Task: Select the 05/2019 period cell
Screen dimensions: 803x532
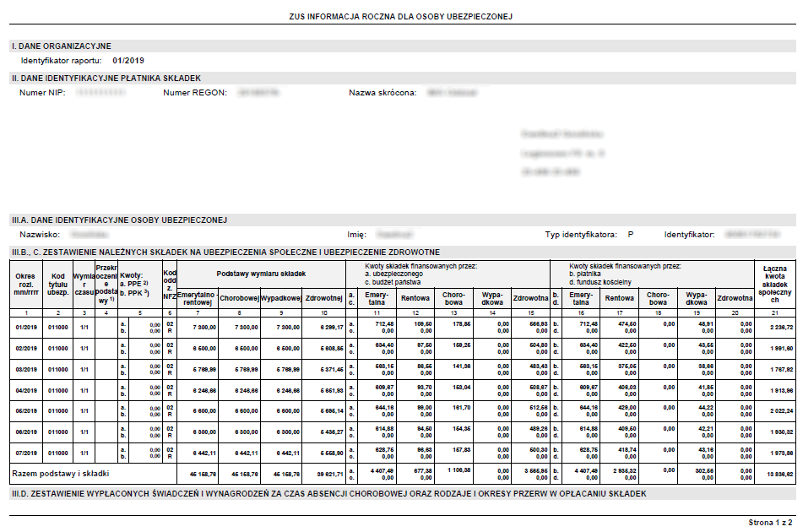Action: tap(26, 411)
